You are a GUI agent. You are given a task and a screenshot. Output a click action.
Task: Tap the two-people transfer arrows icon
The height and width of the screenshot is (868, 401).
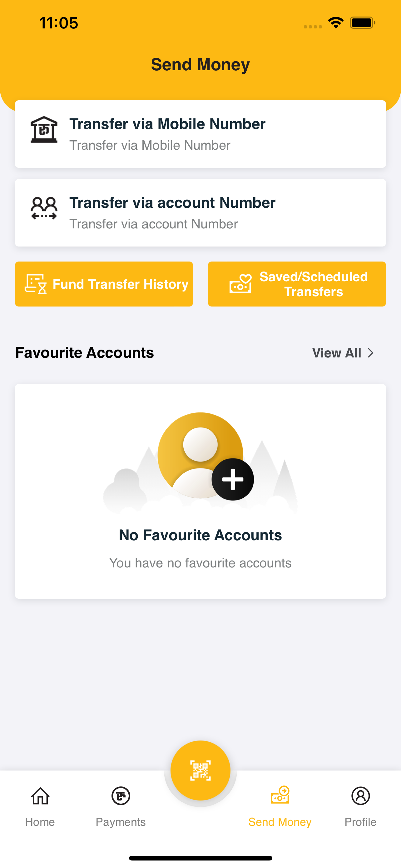(x=44, y=208)
